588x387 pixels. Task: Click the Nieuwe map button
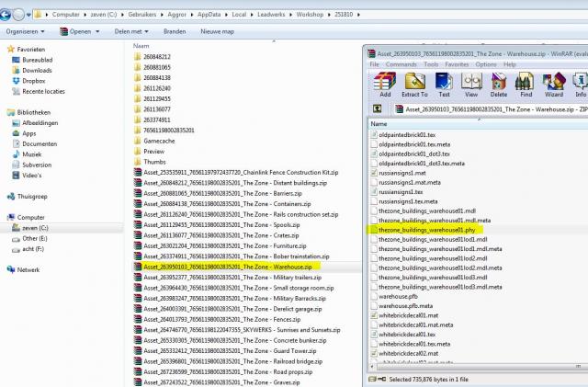(216, 30)
